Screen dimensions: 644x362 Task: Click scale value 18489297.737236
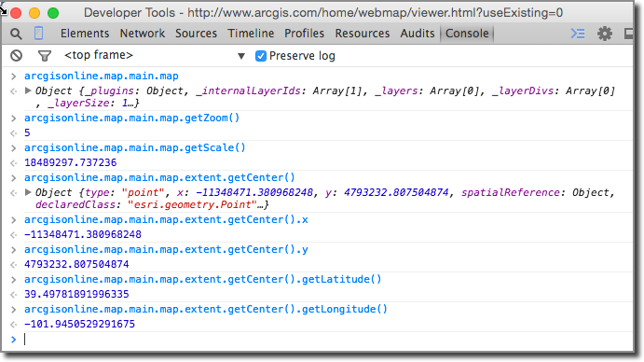coord(70,162)
